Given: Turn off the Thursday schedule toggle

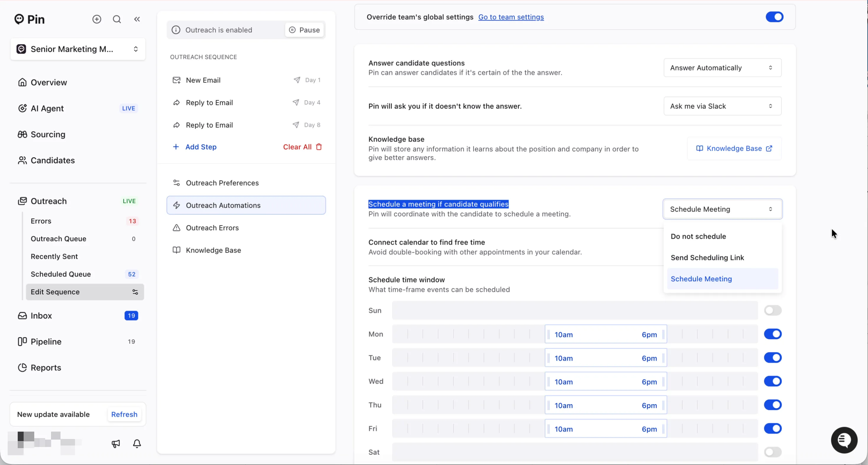Looking at the screenshot, I should [x=773, y=405].
